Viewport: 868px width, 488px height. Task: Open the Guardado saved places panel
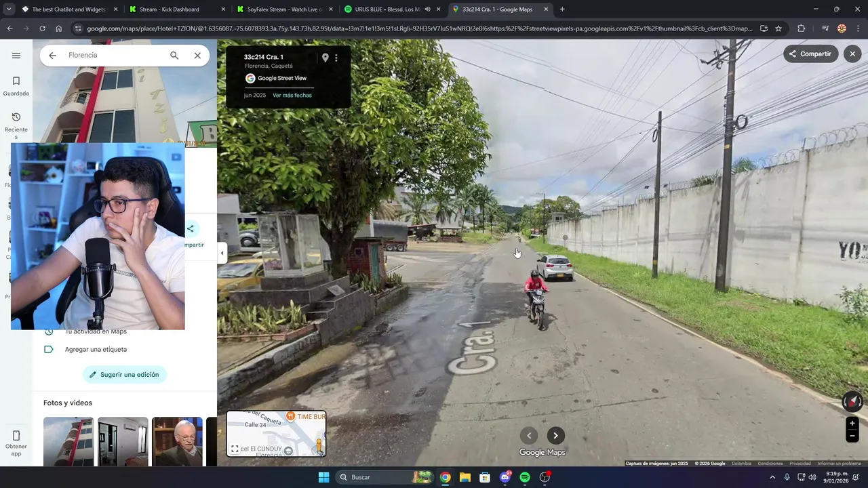click(x=16, y=86)
